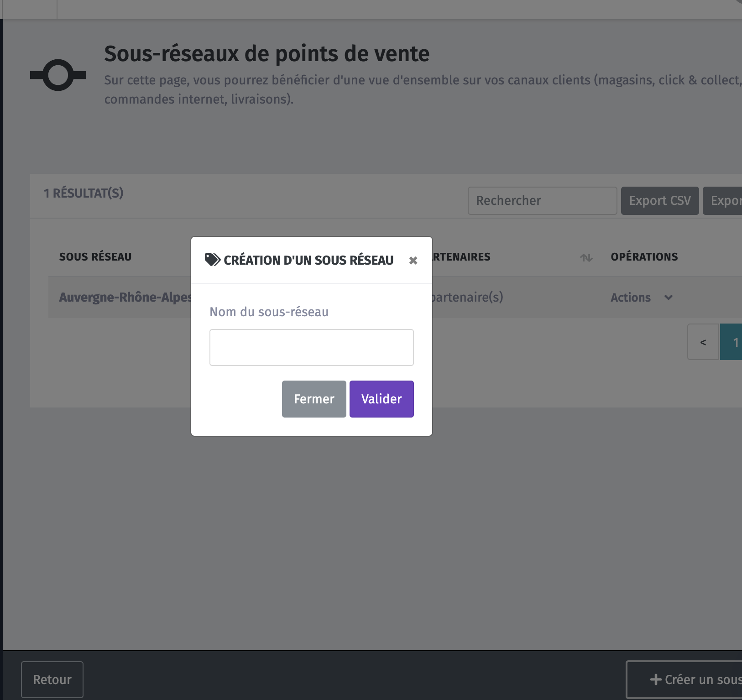Screen dimensions: 742x700
Task: Click the Opérations column header
Action: click(x=644, y=257)
